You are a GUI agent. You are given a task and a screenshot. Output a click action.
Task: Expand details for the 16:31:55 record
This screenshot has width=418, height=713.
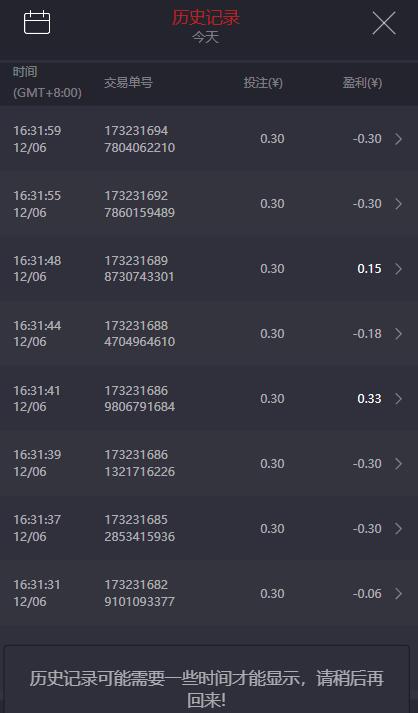tap(398, 204)
